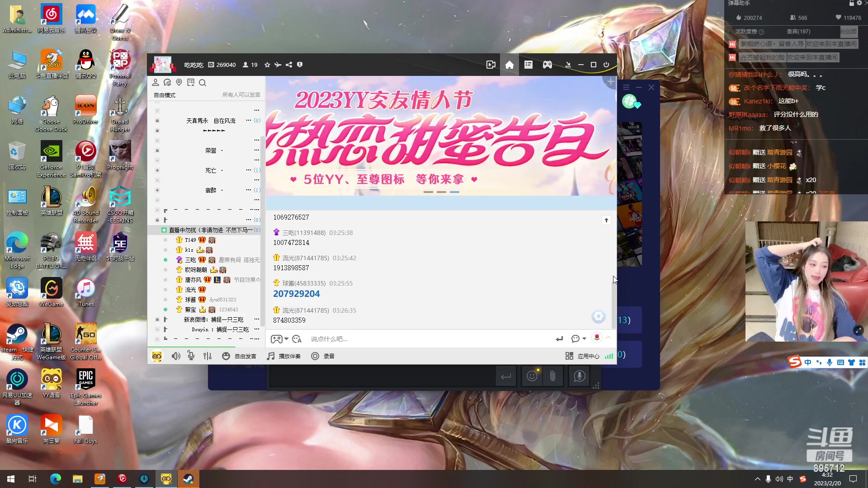Mute the speaker output icon
This screenshot has width=868, height=488.
[176, 356]
